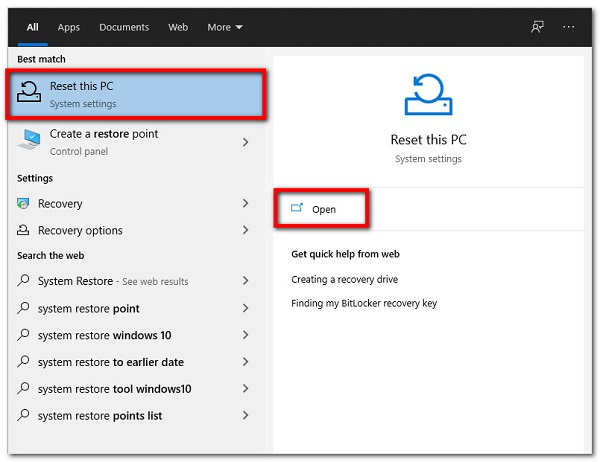Expand arrow for Recovery options
Screen dimensions: 600x462
(x=246, y=230)
